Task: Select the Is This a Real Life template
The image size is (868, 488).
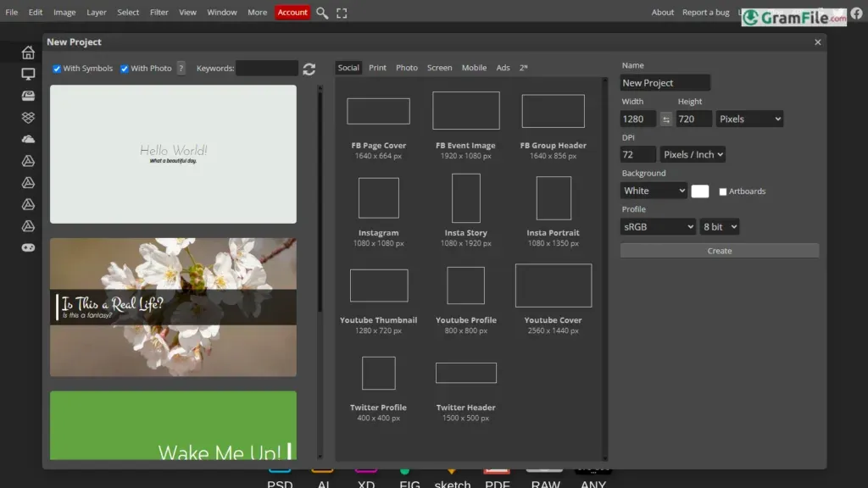Action: click(x=173, y=308)
